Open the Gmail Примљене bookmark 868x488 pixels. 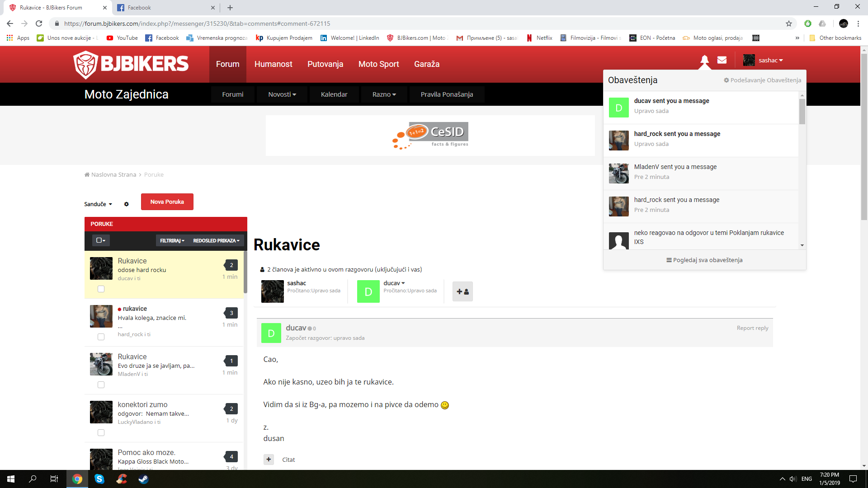click(486, 38)
